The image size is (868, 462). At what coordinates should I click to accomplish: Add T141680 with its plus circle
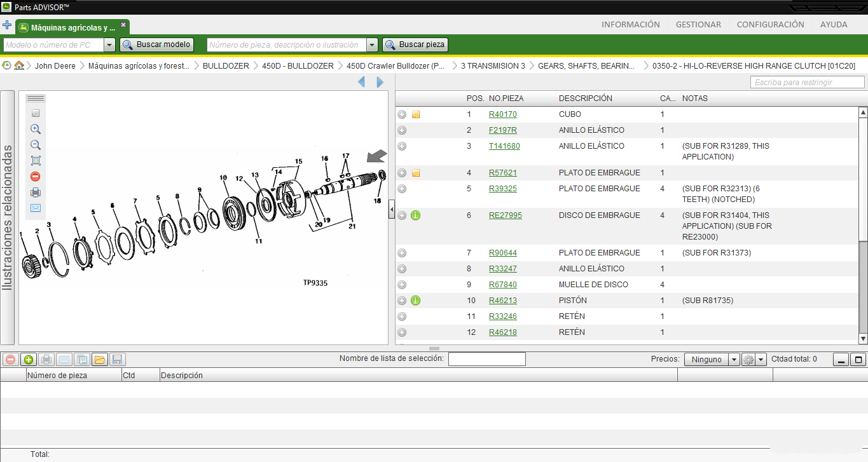click(x=402, y=146)
